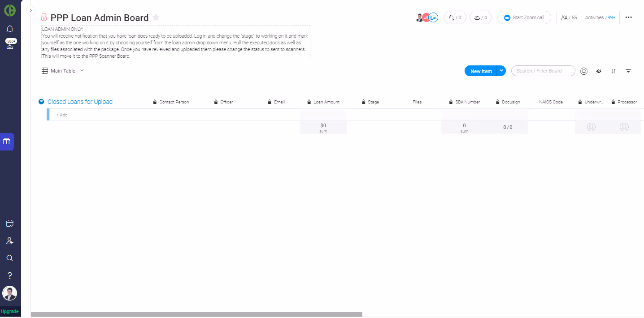
Task: Click the horizontal scrollbar at bottom
Action: (196, 314)
